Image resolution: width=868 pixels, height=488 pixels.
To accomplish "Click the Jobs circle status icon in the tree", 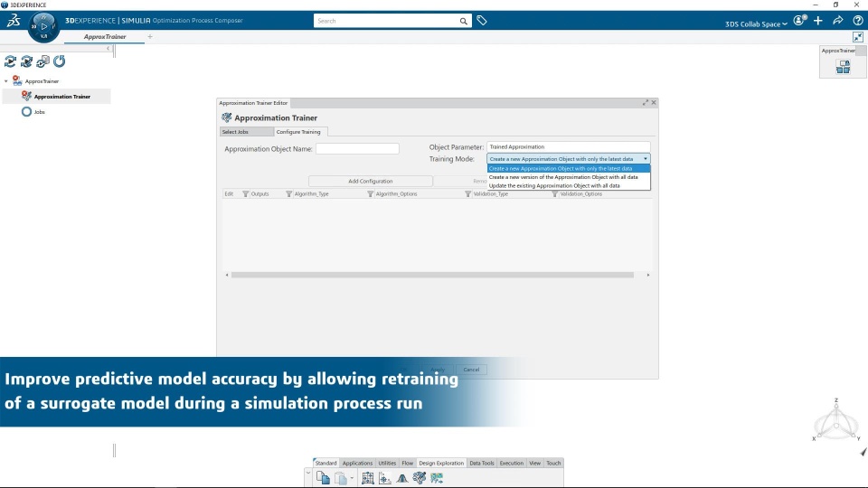I will coord(26,112).
